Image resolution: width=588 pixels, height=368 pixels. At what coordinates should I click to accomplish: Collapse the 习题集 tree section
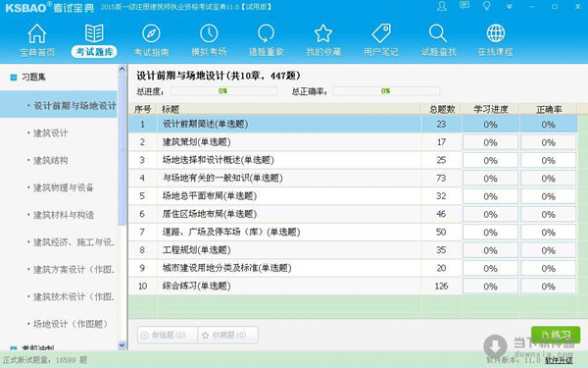(x=14, y=78)
